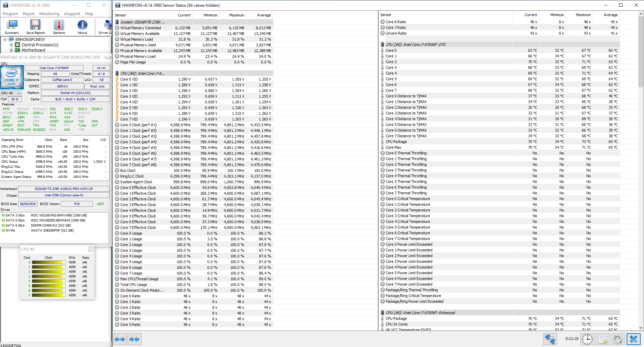The image size is (644, 347).
Task: Click the Core 4 clock bar in CPU #0 popup
Action: click(48, 281)
